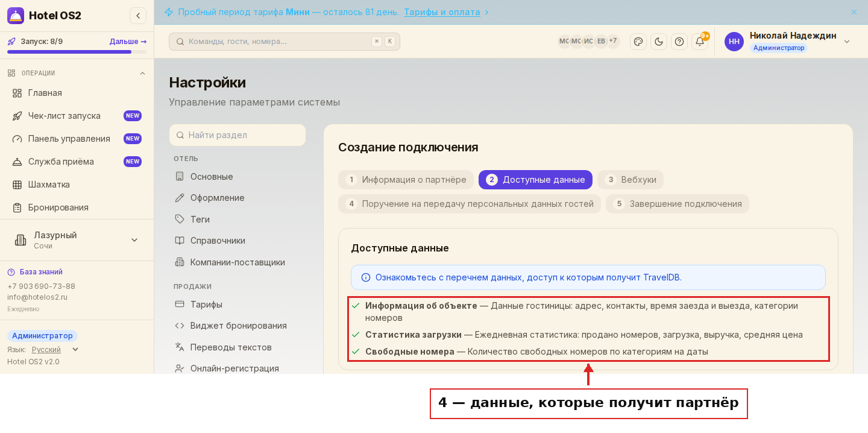The image size is (868, 433).
Task: Open Главная in sidebar
Action: (77, 93)
